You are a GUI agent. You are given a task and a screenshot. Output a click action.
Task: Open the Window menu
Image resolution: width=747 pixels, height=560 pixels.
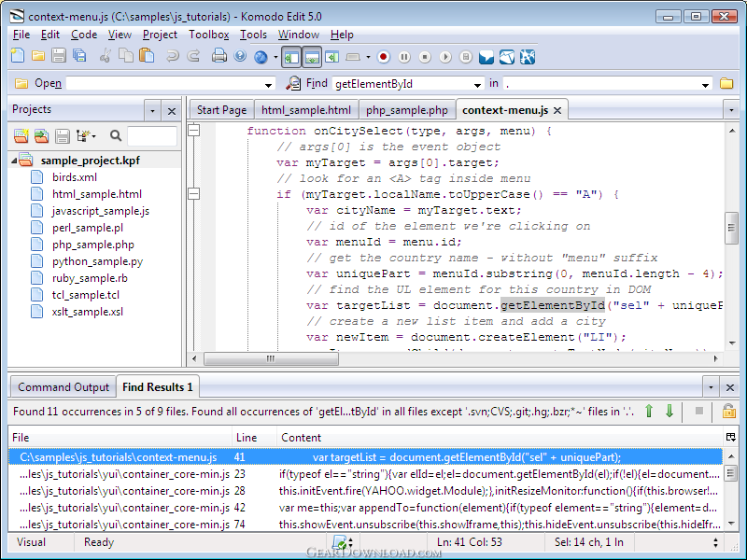pos(298,35)
